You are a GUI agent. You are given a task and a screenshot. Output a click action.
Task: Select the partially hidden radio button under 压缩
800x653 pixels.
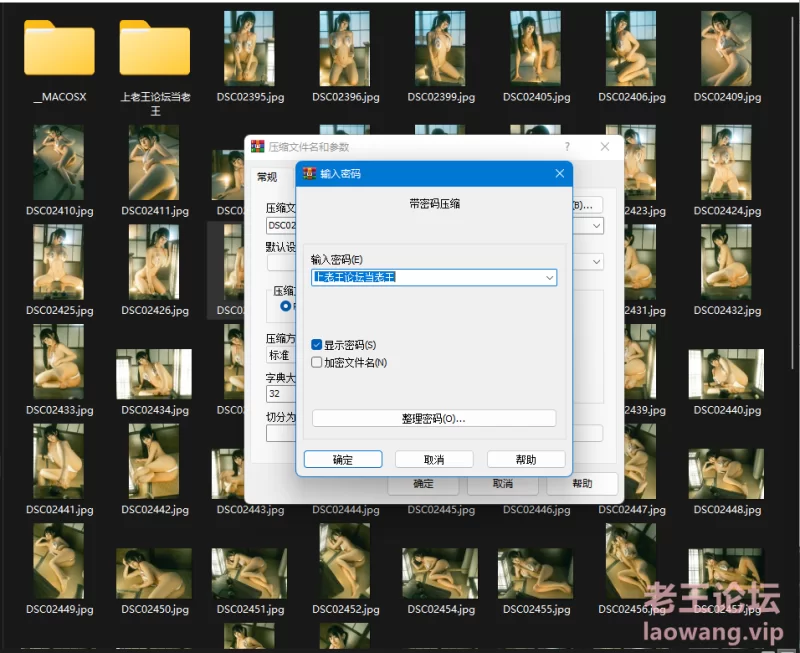pyautogui.click(x=286, y=306)
